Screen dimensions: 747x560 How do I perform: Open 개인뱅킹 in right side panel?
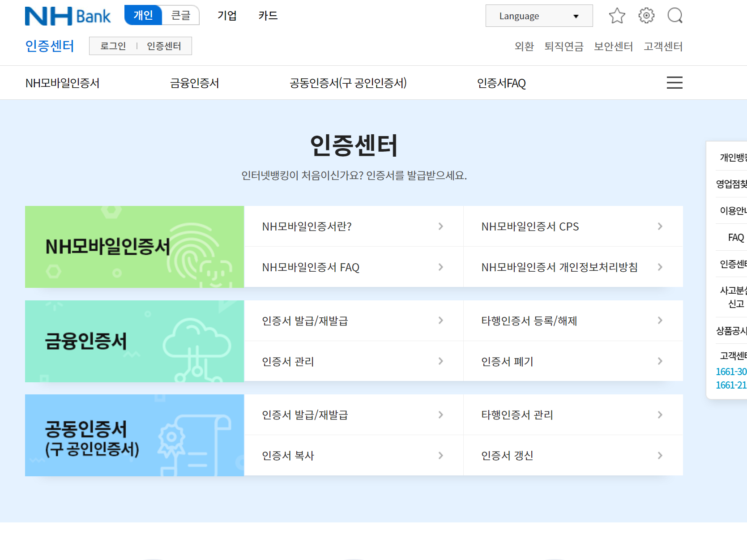pyautogui.click(x=733, y=158)
